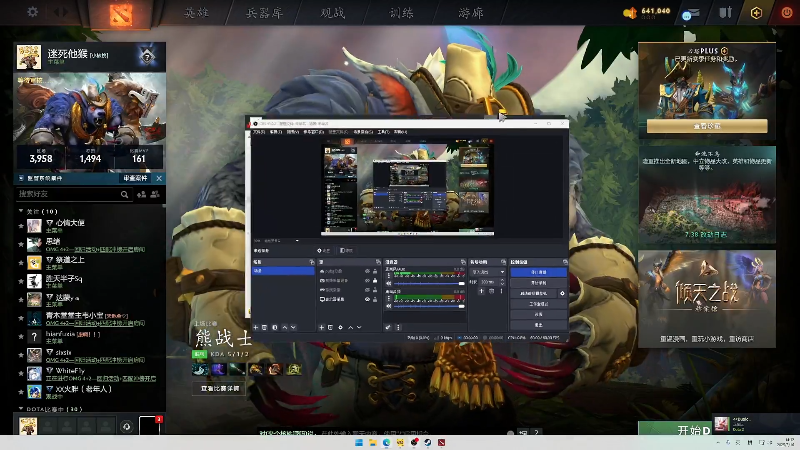Open the friends group icon next to add friend
This screenshot has height=450, width=800.
point(155,194)
